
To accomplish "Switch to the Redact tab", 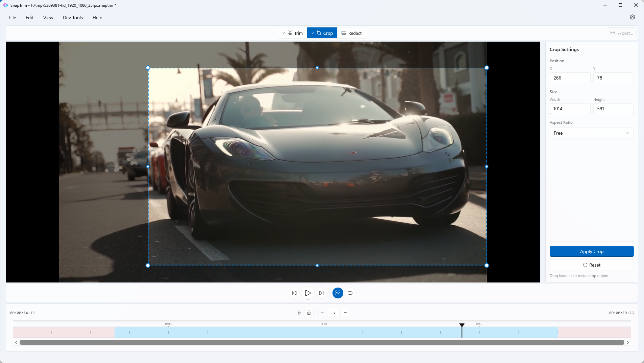I will [351, 33].
